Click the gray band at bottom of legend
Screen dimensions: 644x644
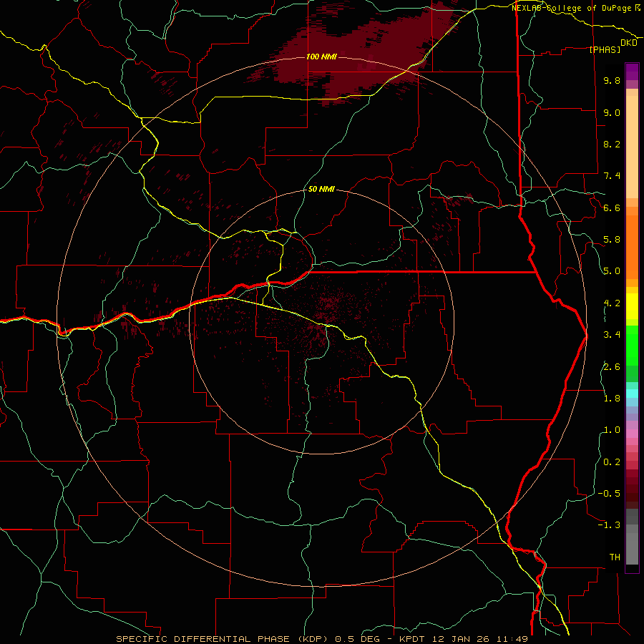(632, 548)
